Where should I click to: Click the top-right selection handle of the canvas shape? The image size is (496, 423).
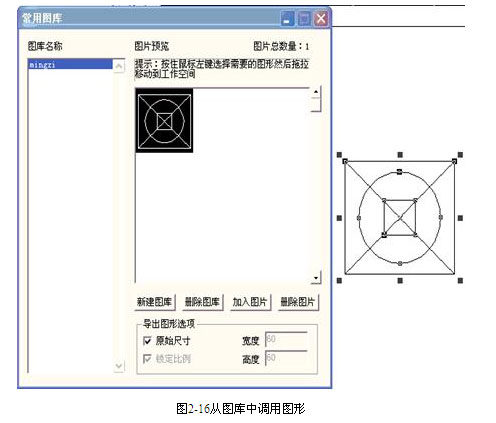click(x=460, y=155)
